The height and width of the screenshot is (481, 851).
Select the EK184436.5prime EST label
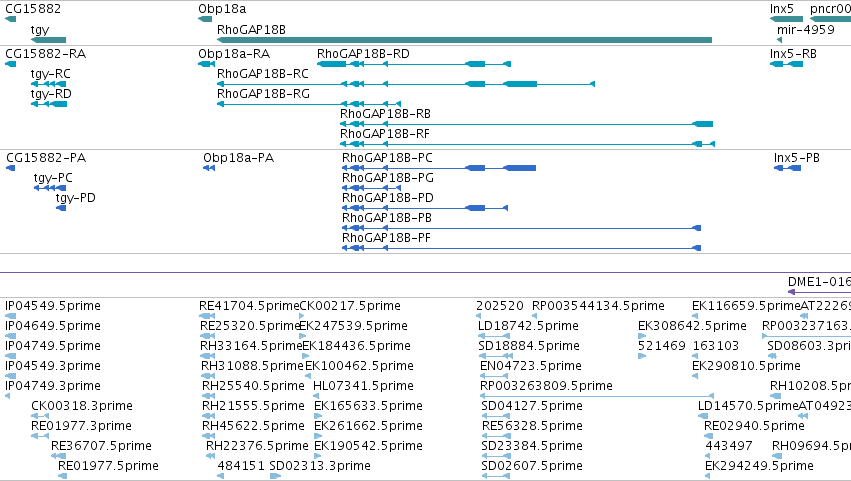tap(357, 346)
